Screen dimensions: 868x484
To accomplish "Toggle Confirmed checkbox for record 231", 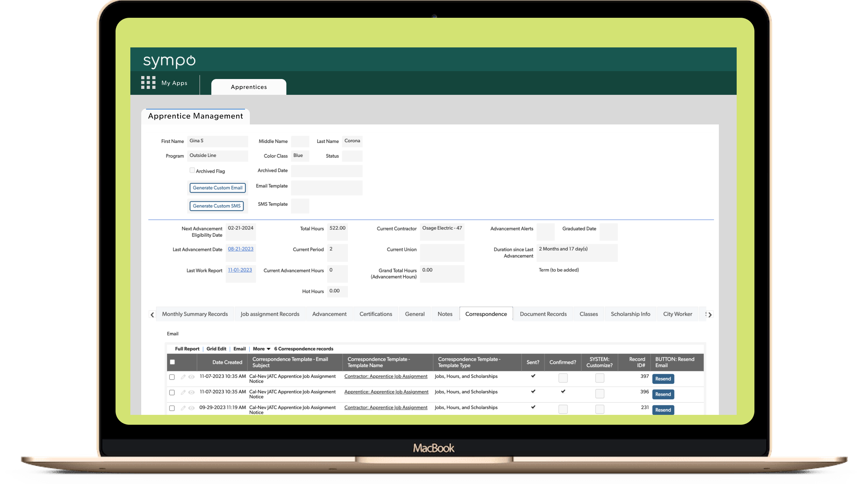I will [x=563, y=409].
